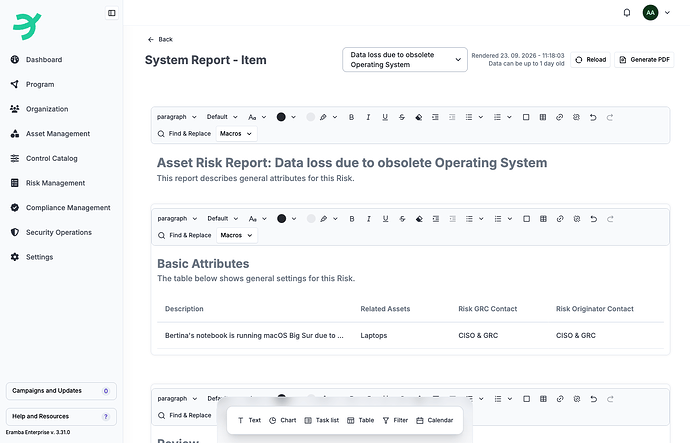The height and width of the screenshot is (443, 690).
Task: Clear formatting in the Basic Attributes toolbar
Action: pyautogui.click(x=419, y=219)
